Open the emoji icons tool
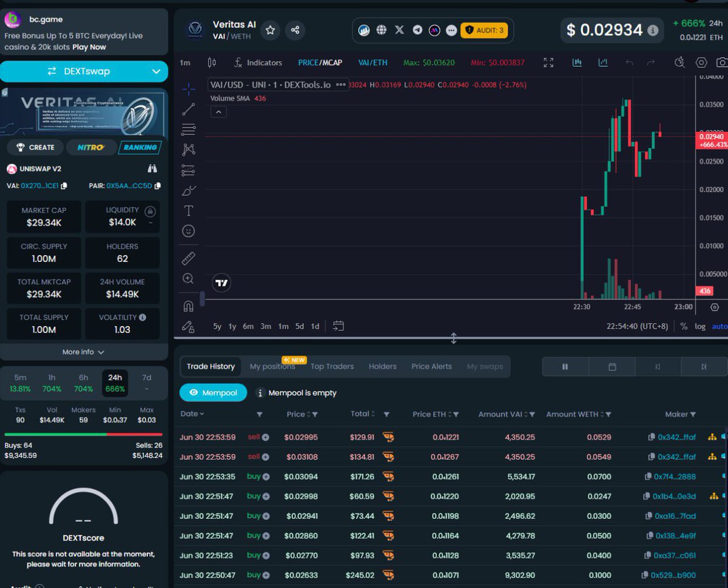 click(x=189, y=231)
